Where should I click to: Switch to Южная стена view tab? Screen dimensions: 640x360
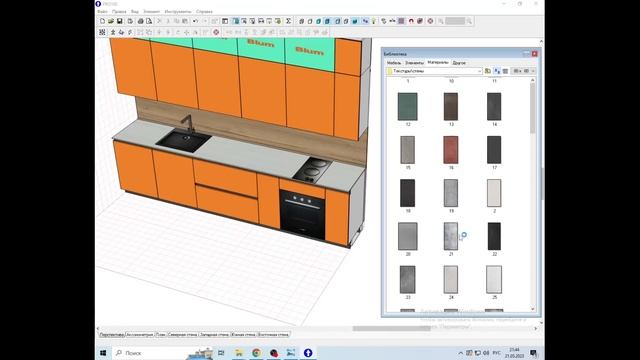243,334
